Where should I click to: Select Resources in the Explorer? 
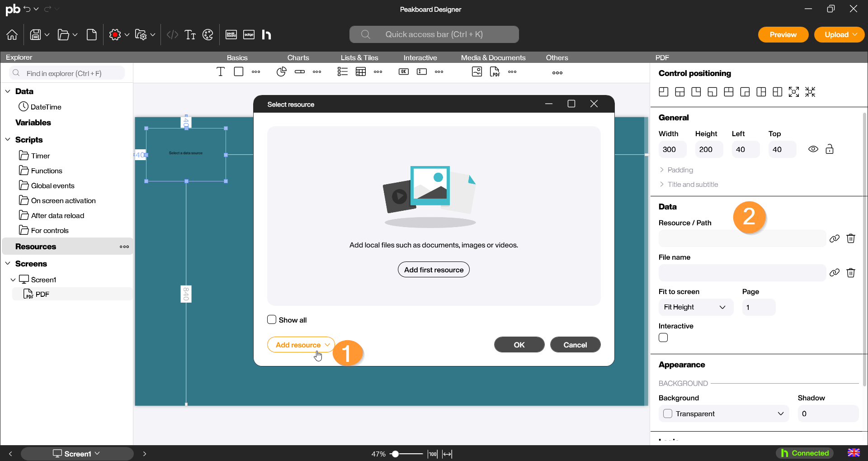(36, 247)
